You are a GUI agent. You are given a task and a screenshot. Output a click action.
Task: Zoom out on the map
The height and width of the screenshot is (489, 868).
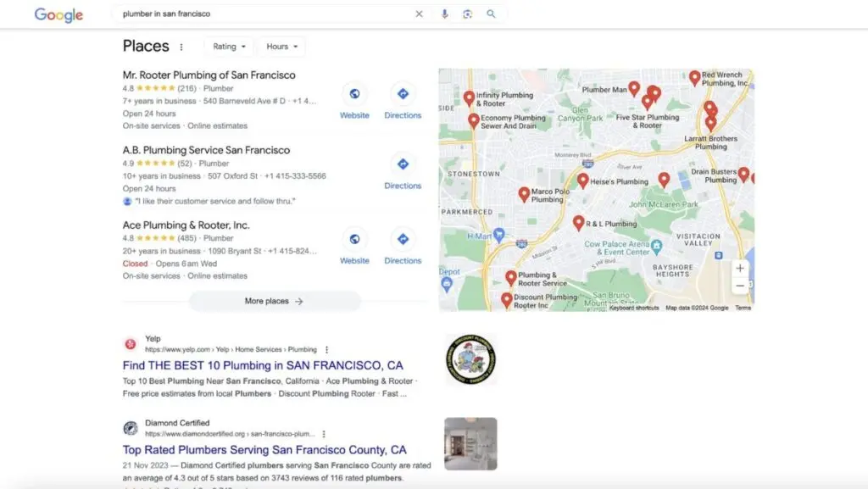click(740, 286)
